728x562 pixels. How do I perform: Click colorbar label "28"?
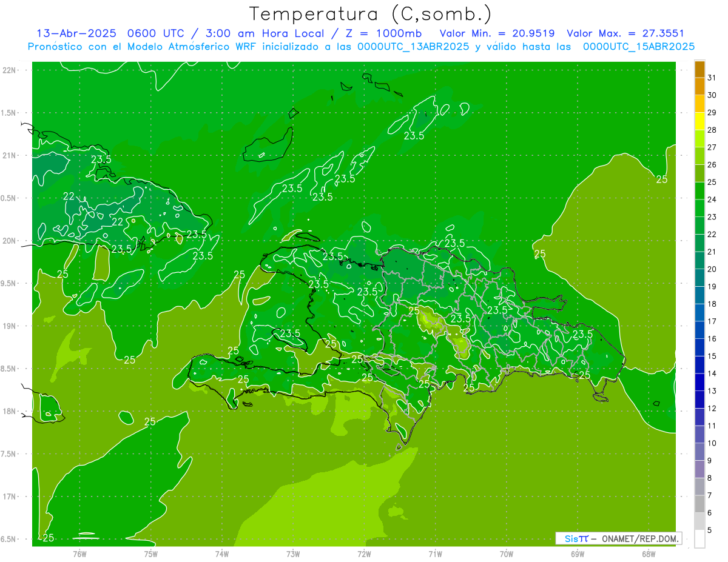click(712, 130)
